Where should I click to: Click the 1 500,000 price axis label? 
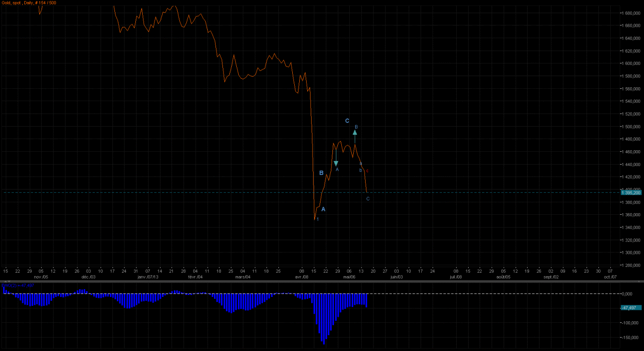click(x=631, y=127)
